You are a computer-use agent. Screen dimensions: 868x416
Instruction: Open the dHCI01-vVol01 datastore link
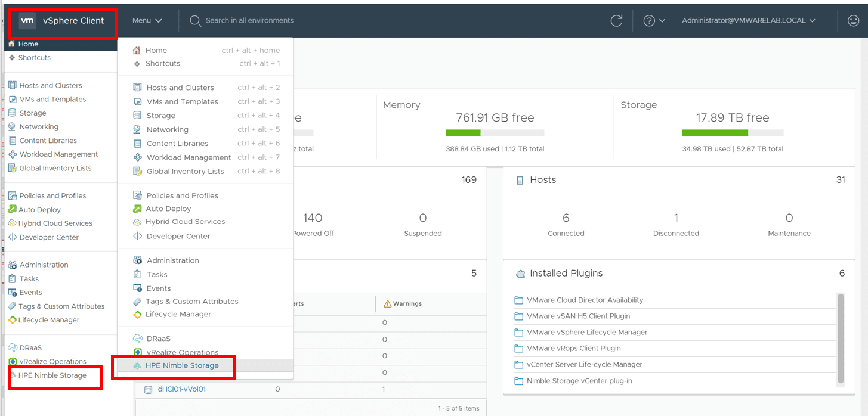[181, 389]
